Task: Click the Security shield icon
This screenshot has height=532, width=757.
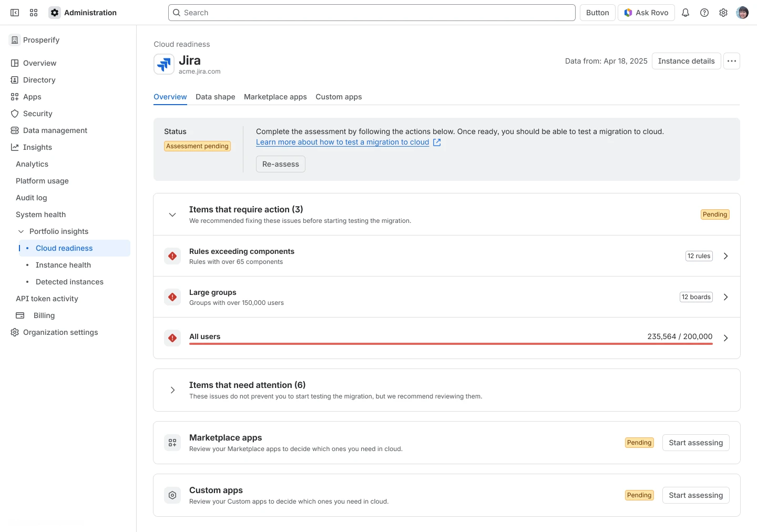Action: (x=15, y=114)
